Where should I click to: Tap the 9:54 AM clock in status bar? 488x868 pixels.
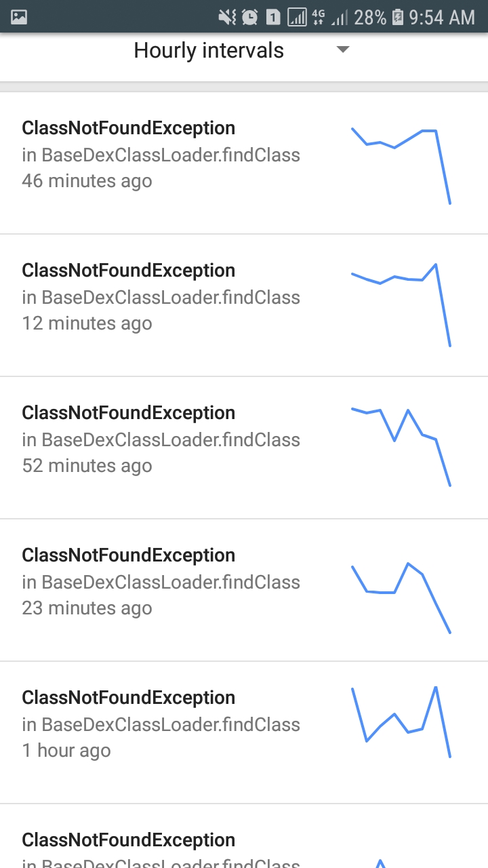[442, 17]
